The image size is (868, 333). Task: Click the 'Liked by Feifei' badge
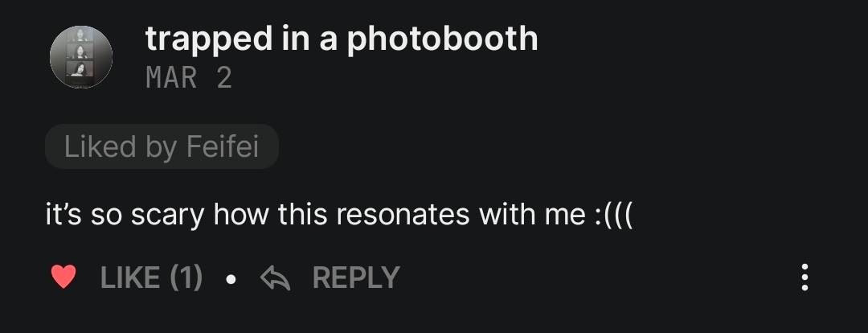click(162, 146)
